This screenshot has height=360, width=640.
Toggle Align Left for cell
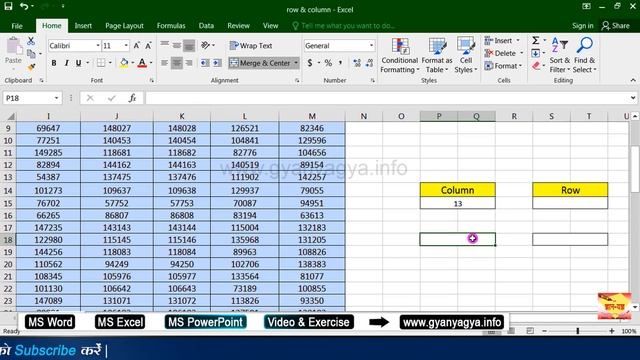tap(164, 63)
